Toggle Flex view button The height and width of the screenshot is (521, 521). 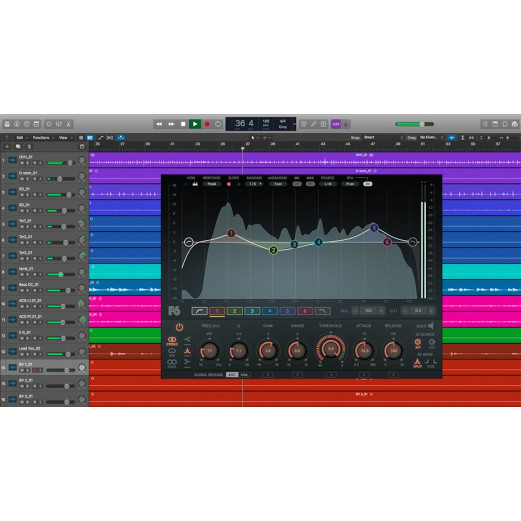[110, 138]
